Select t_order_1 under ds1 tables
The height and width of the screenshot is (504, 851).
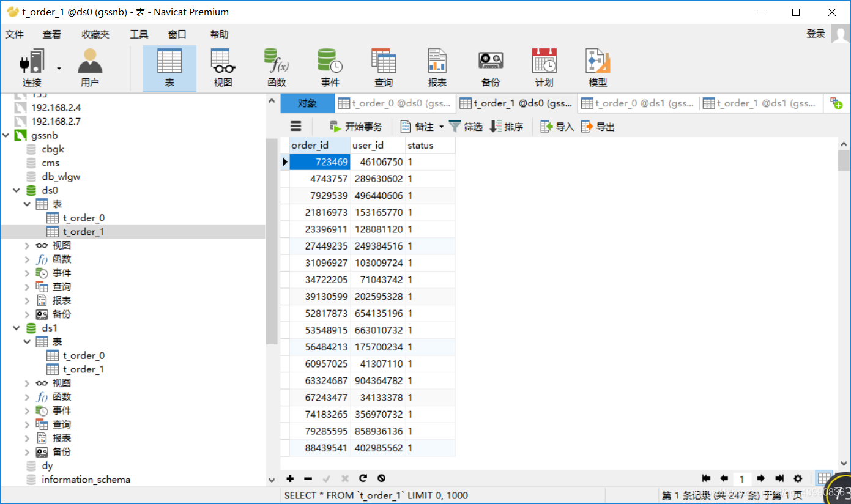[x=84, y=369]
